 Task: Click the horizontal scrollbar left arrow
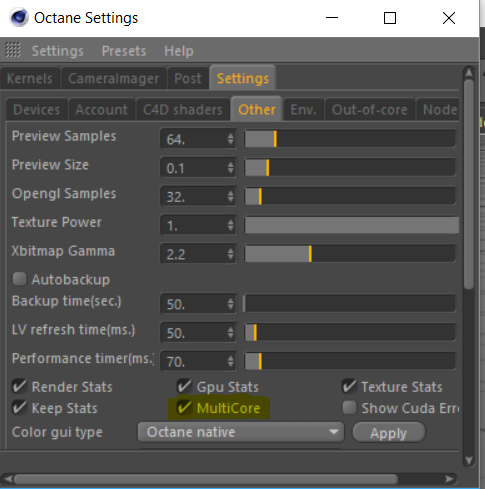[8, 479]
